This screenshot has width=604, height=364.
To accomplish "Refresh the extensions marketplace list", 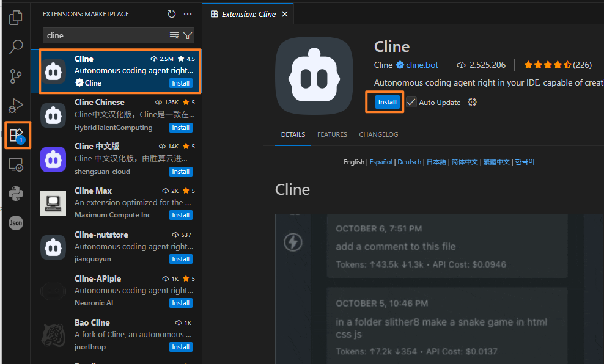I will (171, 14).
